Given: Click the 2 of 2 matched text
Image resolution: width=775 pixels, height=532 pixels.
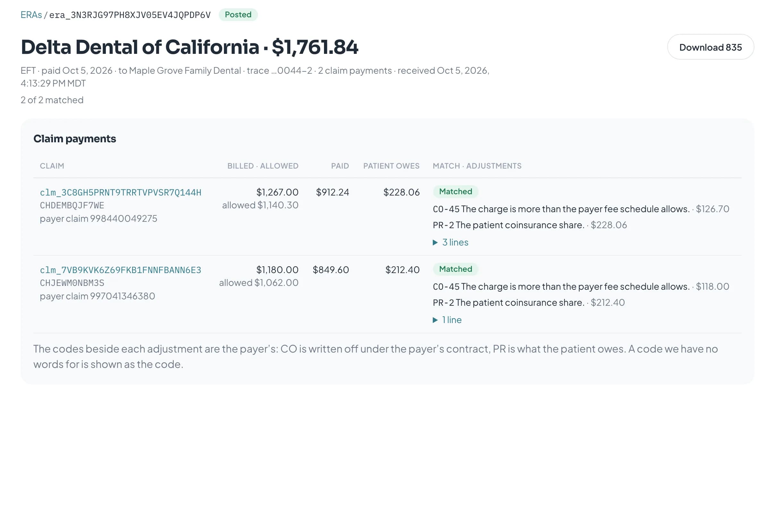Looking at the screenshot, I should pyautogui.click(x=52, y=100).
